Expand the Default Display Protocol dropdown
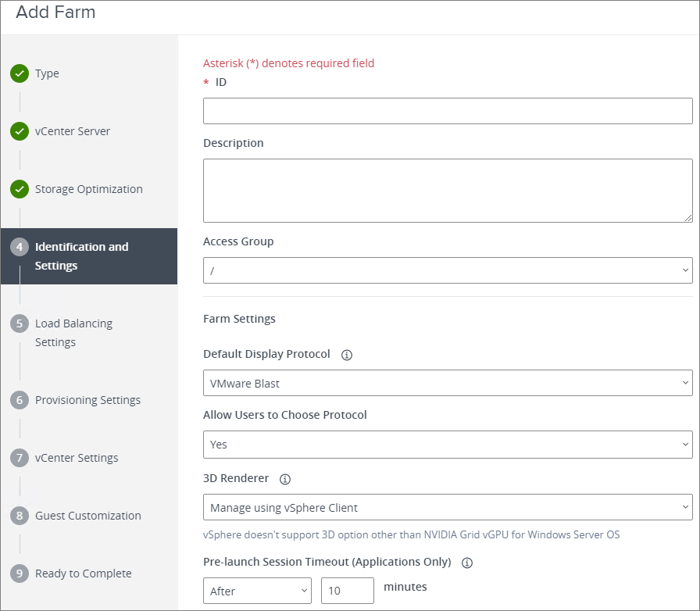Screen dimensions: 700x611 [447, 383]
